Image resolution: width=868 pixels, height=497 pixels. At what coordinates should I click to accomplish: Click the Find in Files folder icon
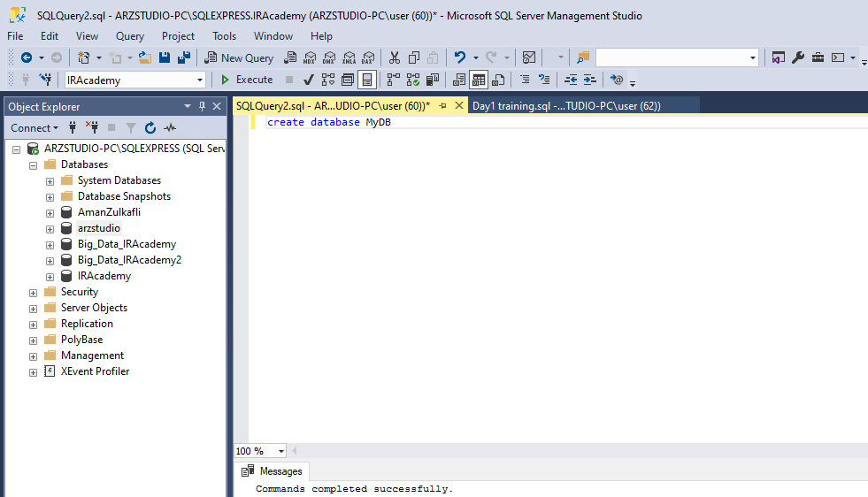[x=583, y=57]
